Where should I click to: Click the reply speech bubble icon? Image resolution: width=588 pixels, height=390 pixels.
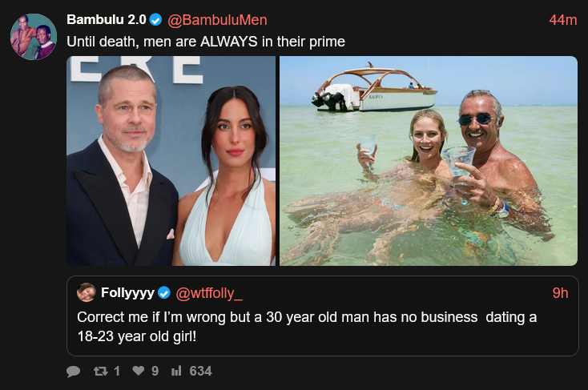coord(74,372)
